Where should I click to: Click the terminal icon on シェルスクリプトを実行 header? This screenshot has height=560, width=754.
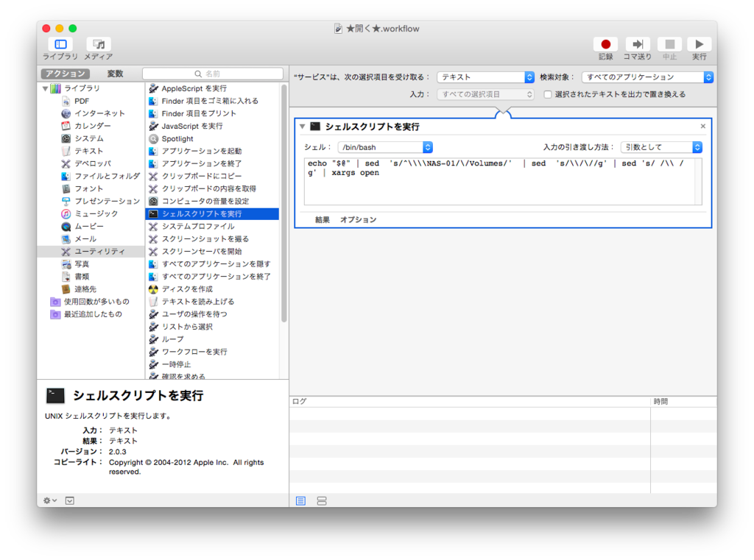click(x=316, y=126)
